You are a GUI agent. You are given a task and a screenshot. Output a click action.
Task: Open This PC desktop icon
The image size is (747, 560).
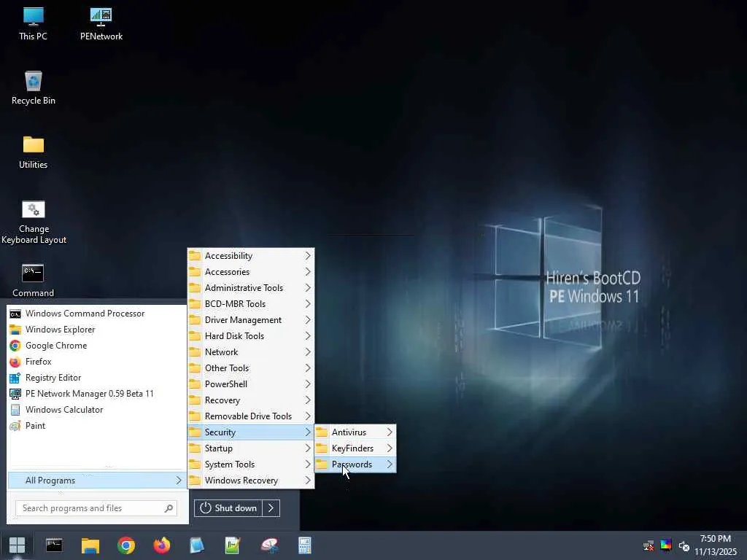click(33, 24)
